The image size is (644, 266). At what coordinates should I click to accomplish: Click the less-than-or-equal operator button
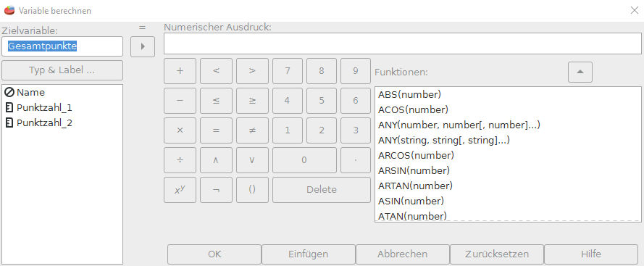click(x=216, y=100)
